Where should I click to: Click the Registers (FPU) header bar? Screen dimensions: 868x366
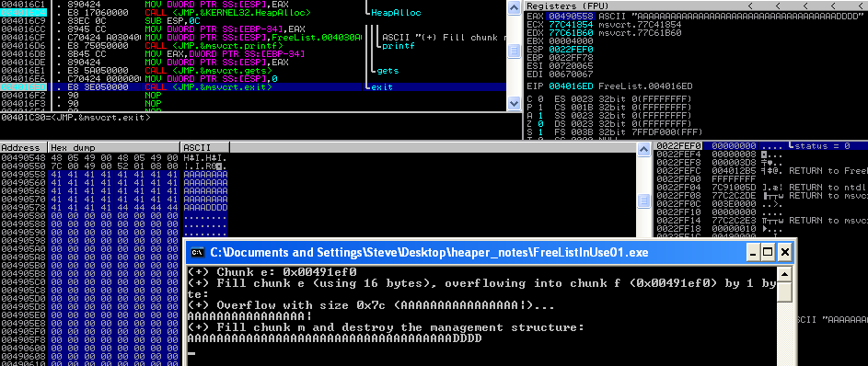[696, 6]
